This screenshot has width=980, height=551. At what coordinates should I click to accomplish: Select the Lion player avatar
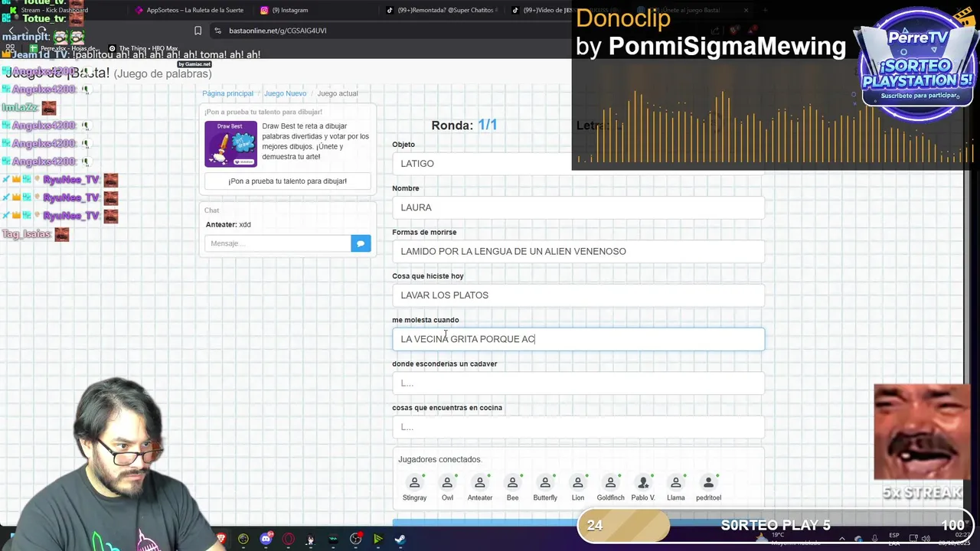578,483
